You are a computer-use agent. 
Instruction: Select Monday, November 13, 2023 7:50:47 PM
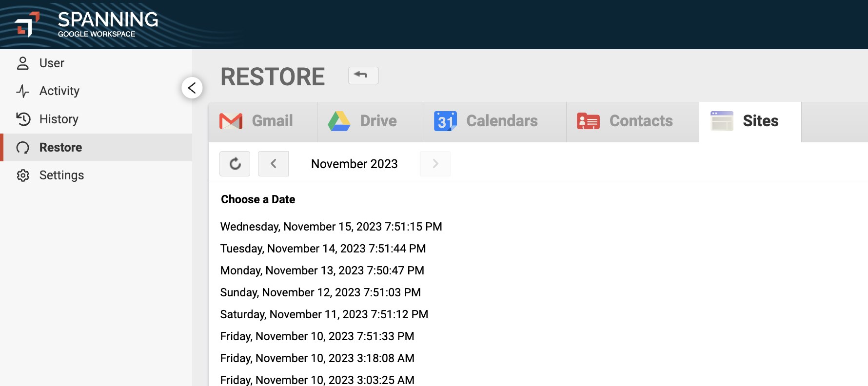click(322, 270)
